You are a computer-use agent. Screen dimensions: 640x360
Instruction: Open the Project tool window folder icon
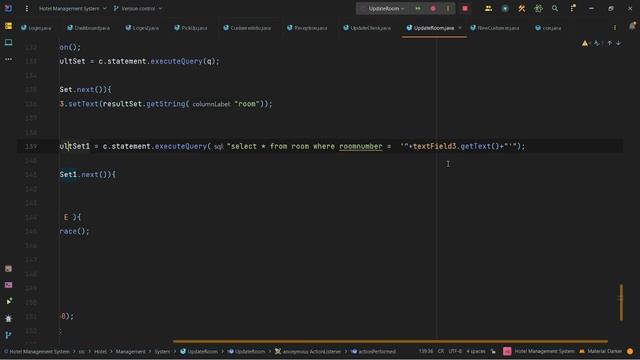(x=8, y=26)
